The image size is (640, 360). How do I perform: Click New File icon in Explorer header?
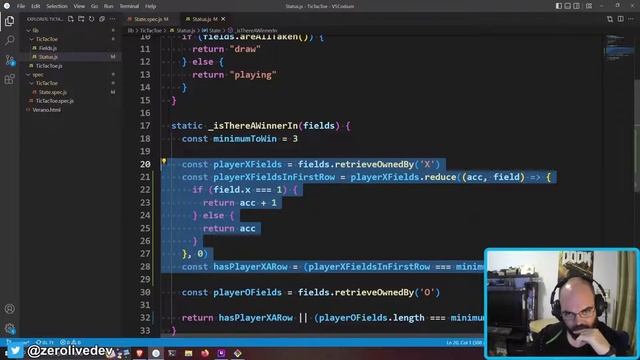pos(71,19)
